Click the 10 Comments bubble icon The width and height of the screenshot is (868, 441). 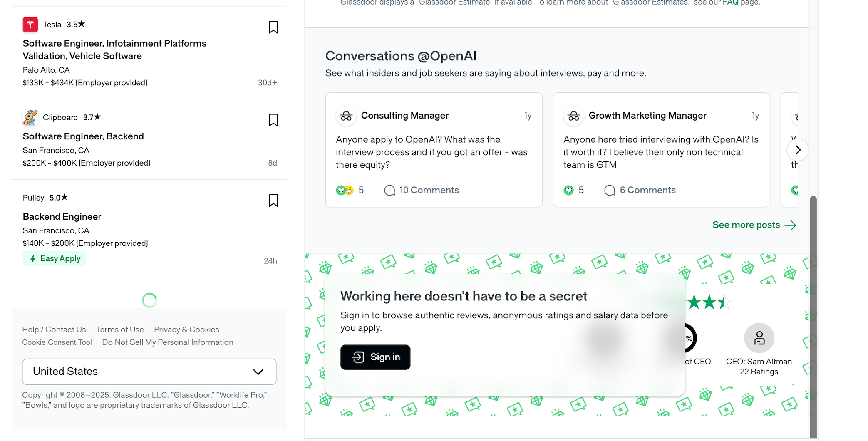pos(389,191)
